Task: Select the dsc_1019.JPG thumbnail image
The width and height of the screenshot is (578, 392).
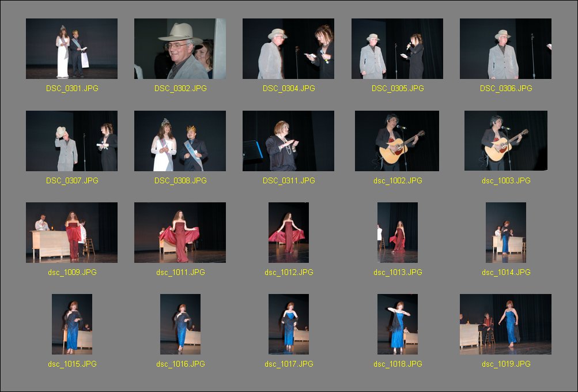Action: pyautogui.click(x=505, y=324)
